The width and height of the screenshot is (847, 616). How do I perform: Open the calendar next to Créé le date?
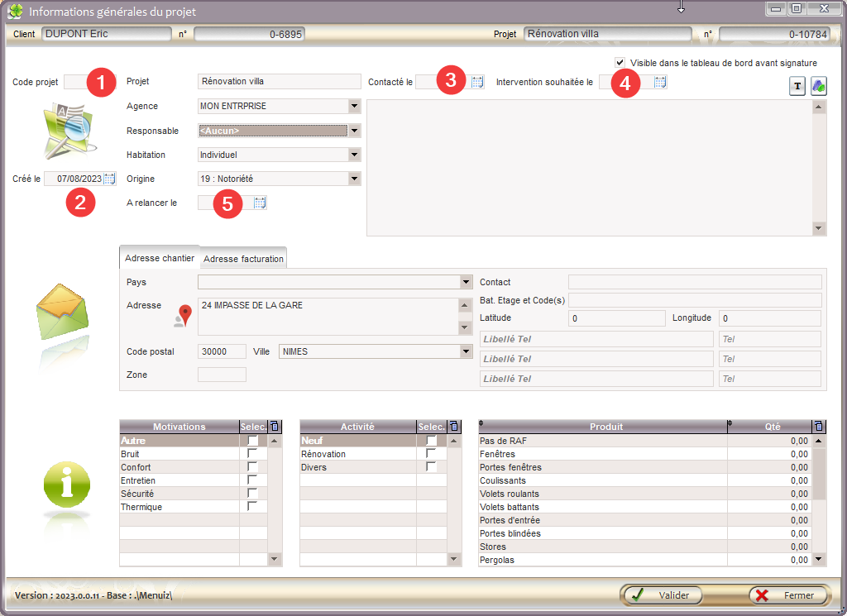[x=110, y=179]
